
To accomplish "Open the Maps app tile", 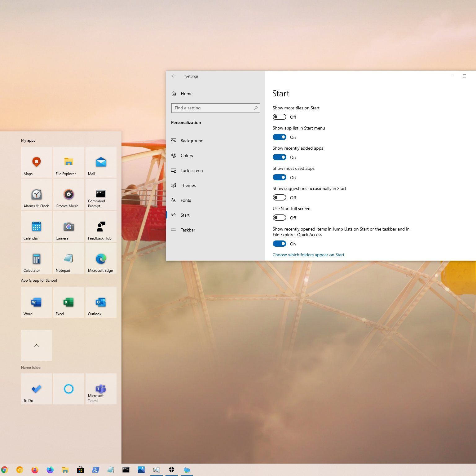I will 37,162.
